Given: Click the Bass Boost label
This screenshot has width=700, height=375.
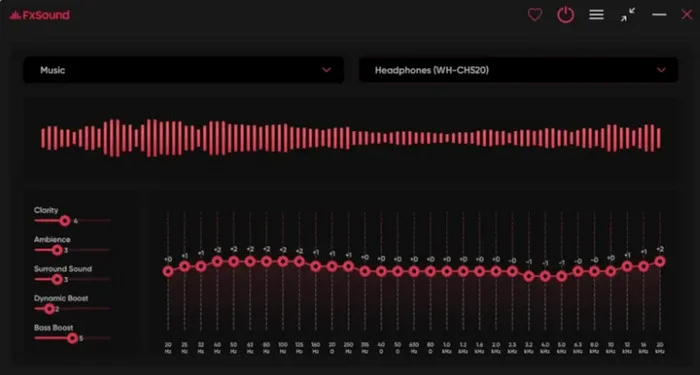Looking at the screenshot, I should pos(54,328).
